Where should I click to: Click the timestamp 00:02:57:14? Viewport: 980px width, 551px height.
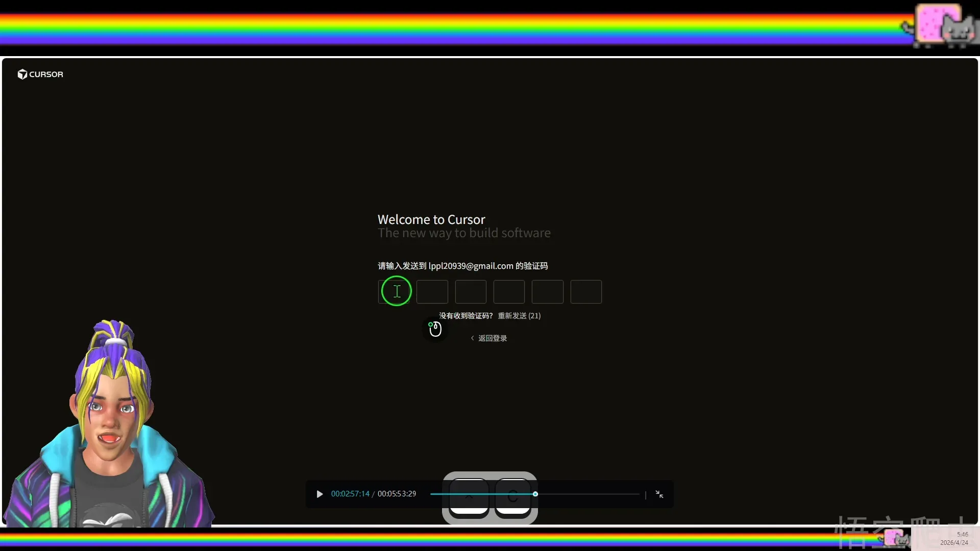click(350, 493)
